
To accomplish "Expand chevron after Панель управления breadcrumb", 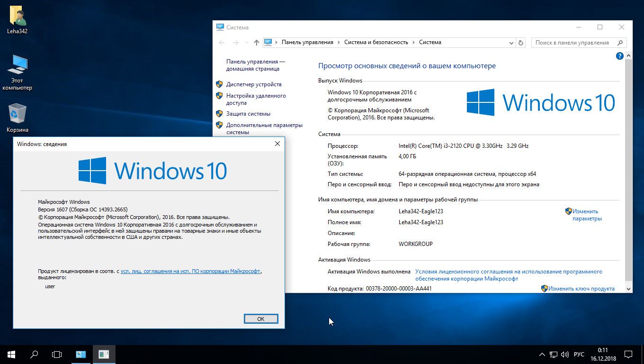I will [x=339, y=42].
